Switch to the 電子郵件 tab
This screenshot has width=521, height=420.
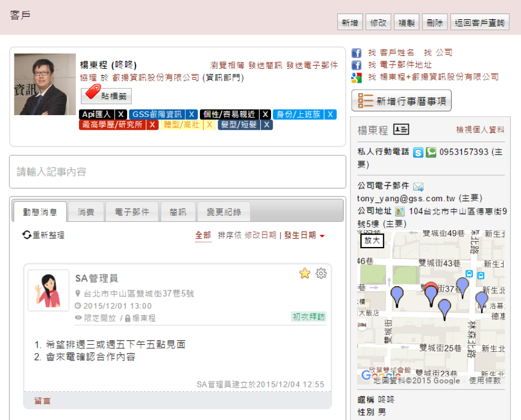click(132, 212)
